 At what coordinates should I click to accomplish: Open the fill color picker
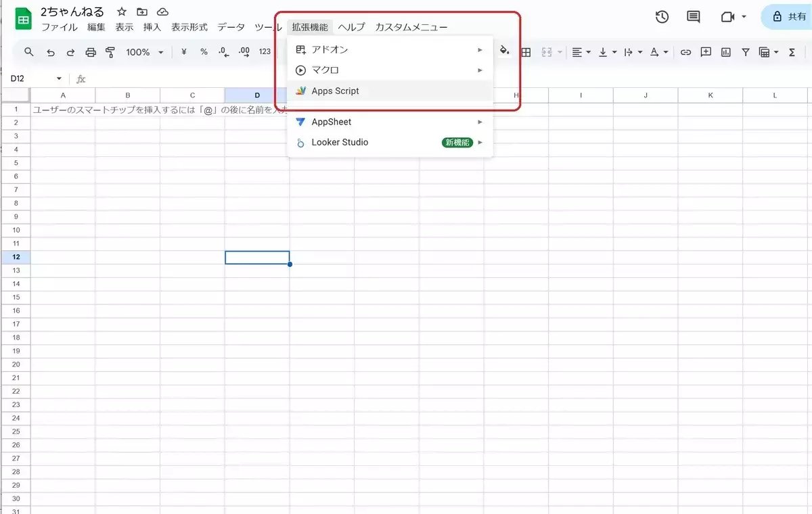pos(504,51)
